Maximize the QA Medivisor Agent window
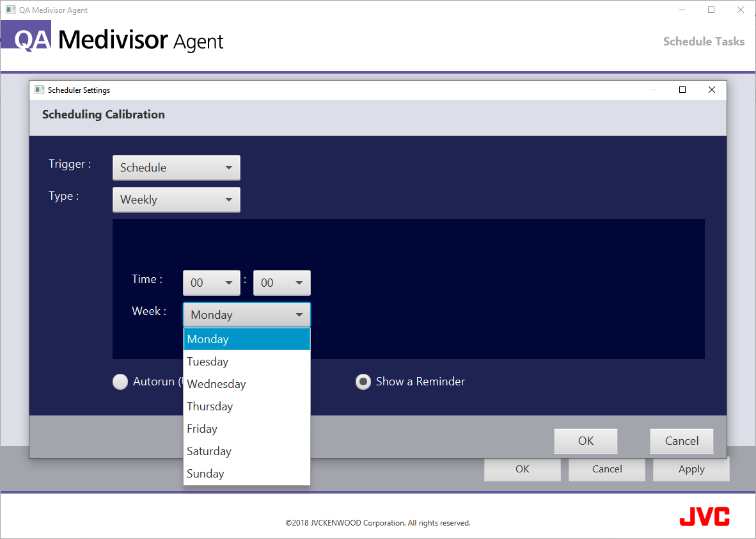This screenshot has height=539, width=756. 711,10
